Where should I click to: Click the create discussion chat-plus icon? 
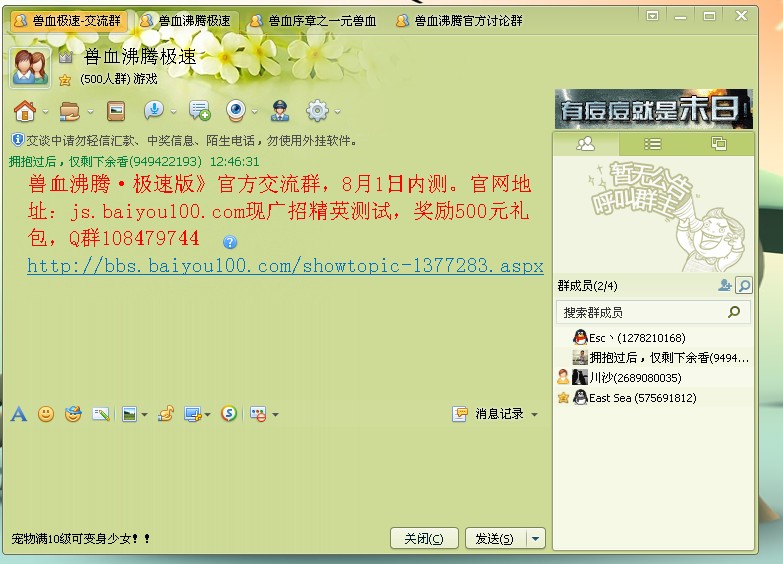[199, 111]
